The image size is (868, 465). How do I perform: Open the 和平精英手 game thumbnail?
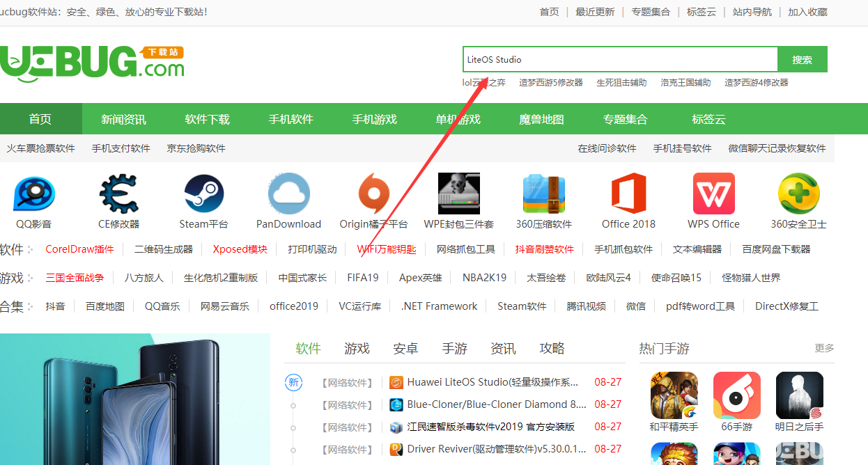[674, 395]
